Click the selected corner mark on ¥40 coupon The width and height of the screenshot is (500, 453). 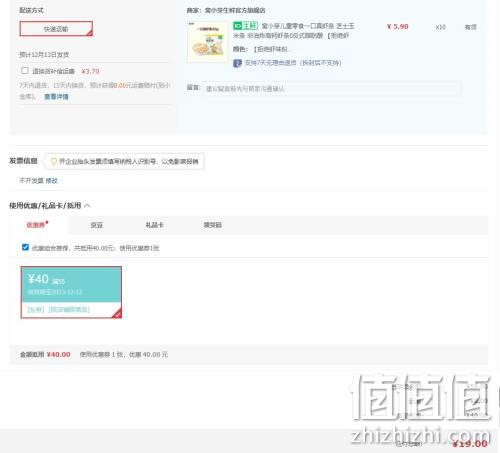pos(117,314)
